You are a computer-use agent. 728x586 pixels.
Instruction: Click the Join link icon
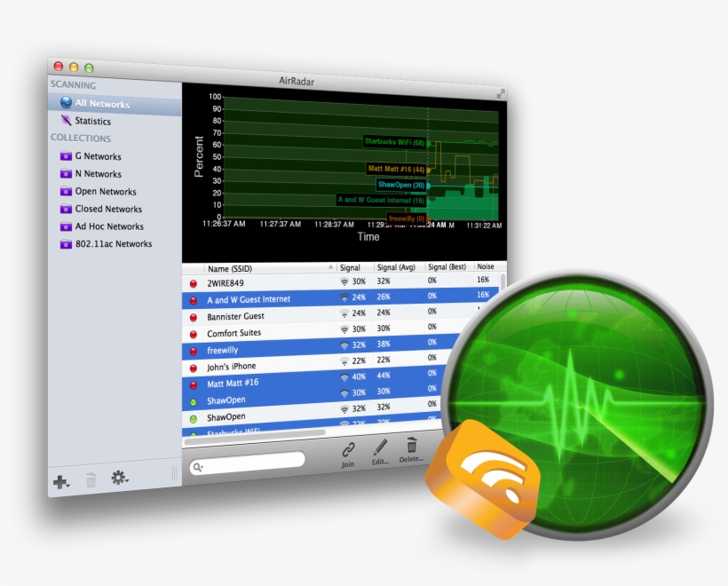click(x=348, y=449)
